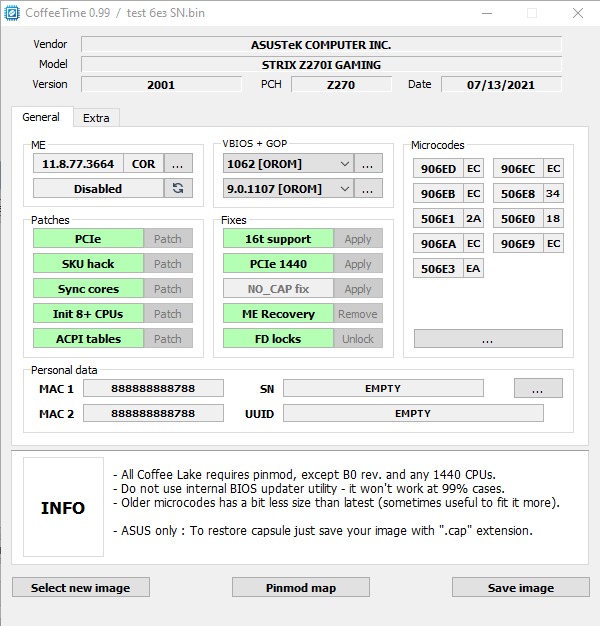The image size is (600, 626).
Task: Switch to the Extra tab
Action: (96, 118)
